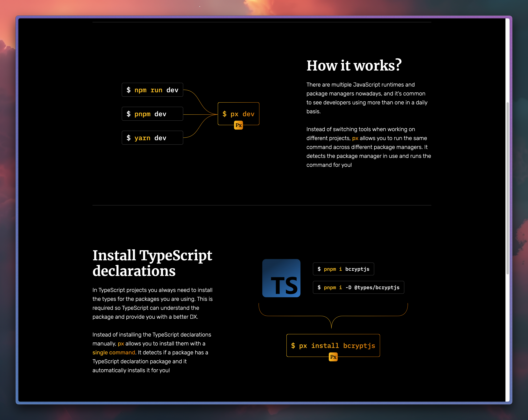This screenshot has height=420, width=528.
Task: Click paragraph starting "Instead of switching tools"
Action: point(369,147)
